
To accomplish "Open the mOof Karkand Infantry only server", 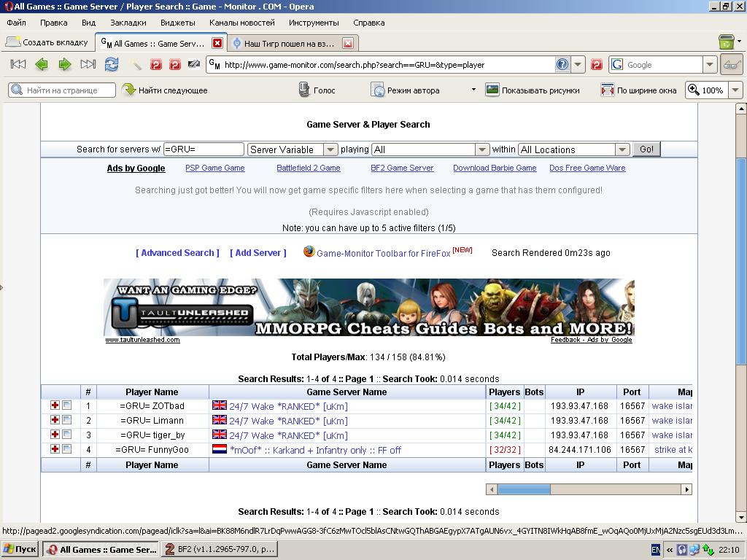I will [x=315, y=450].
